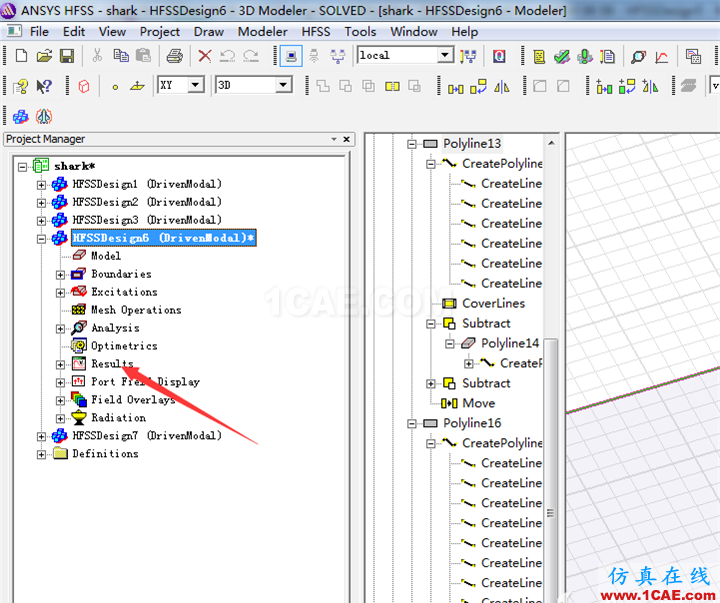Click the Insert HFSS-IE design icon

[x=44, y=117]
